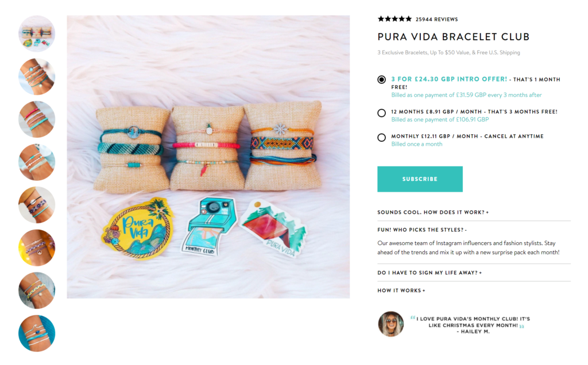This screenshot has height=365, width=588.
Task: View third thumbnail with red and pink bracelets
Action: tap(37, 119)
